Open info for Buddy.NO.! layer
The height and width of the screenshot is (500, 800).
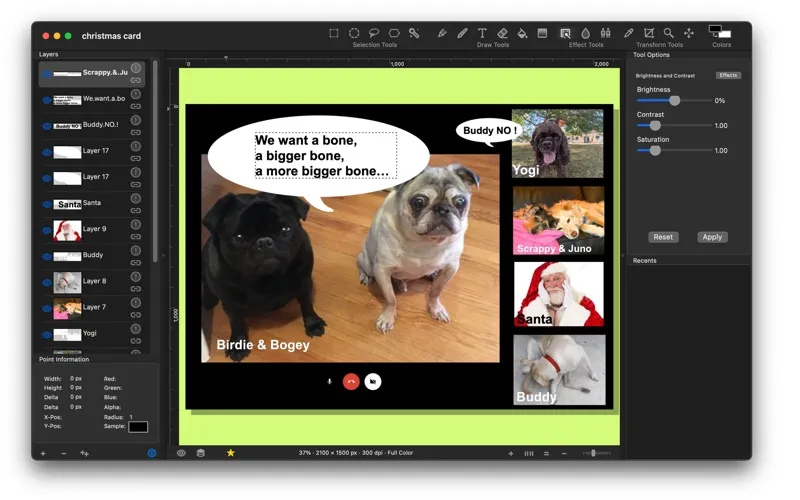point(136,120)
